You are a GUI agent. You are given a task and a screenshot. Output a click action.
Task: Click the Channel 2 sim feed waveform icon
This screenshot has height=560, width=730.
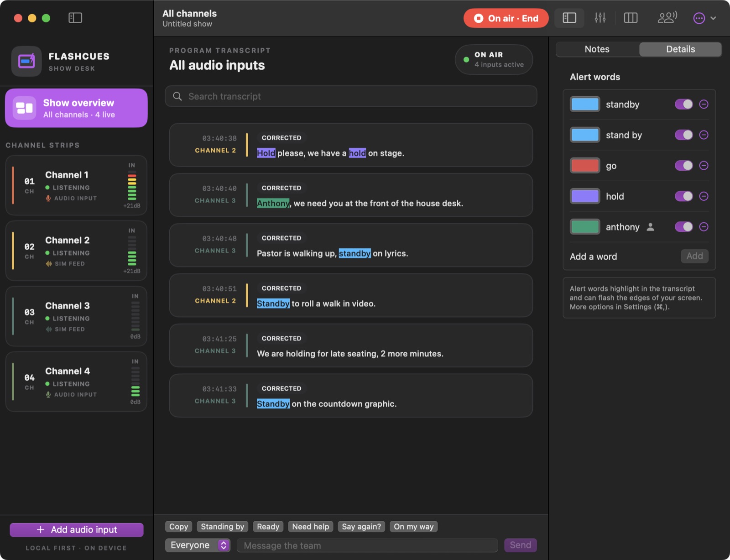coord(49,264)
